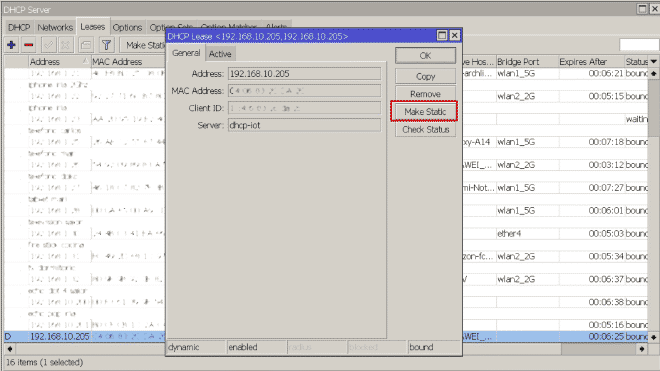Click the Server field showing dhcp-iot
This screenshot has height=371, width=660.
304,125
